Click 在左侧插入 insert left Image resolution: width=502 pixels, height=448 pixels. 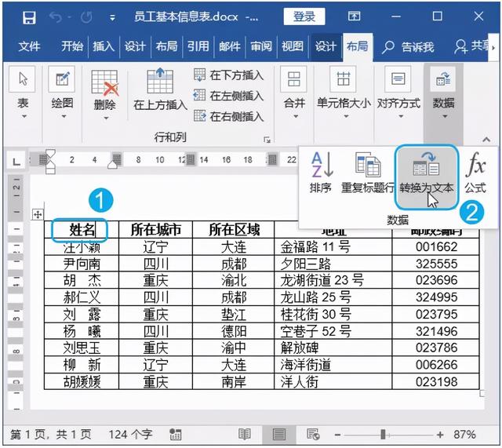tap(228, 96)
